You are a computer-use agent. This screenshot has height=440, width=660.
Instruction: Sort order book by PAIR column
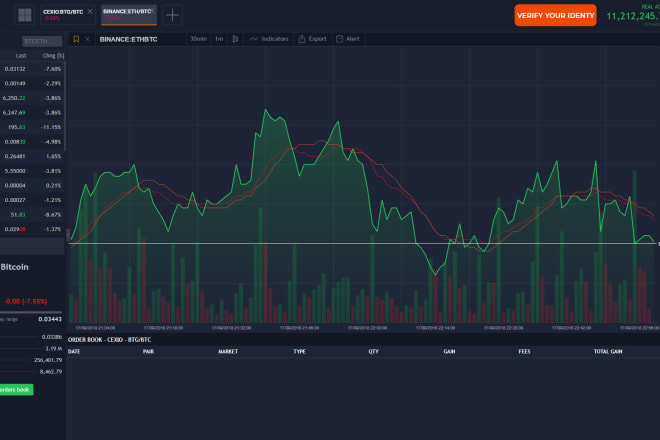[x=149, y=352]
